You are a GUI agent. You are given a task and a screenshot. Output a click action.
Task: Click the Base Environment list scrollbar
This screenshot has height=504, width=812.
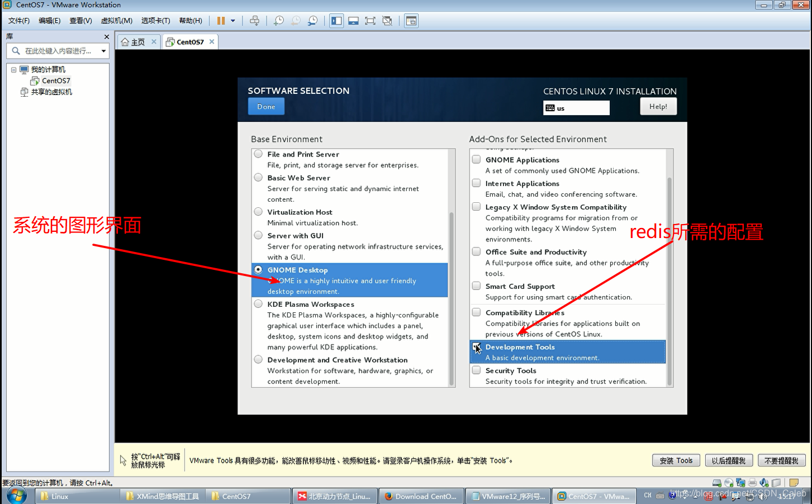coord(452,299)
